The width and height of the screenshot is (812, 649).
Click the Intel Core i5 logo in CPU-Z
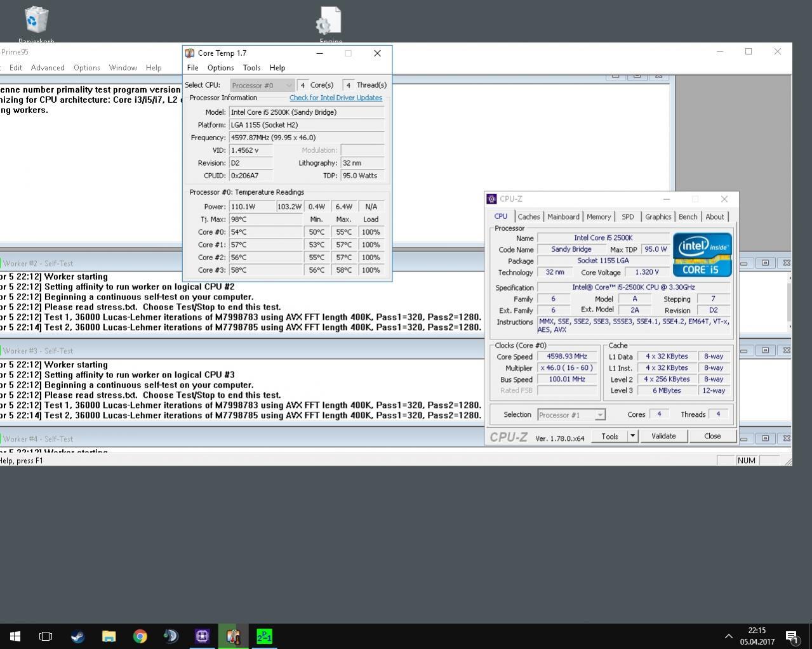(x=702, y=254)
